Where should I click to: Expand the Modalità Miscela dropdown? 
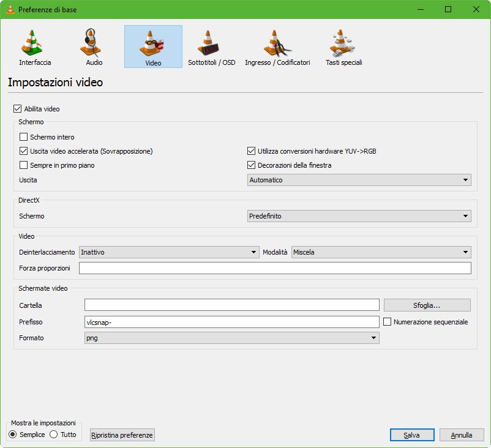tap(381, 252)
